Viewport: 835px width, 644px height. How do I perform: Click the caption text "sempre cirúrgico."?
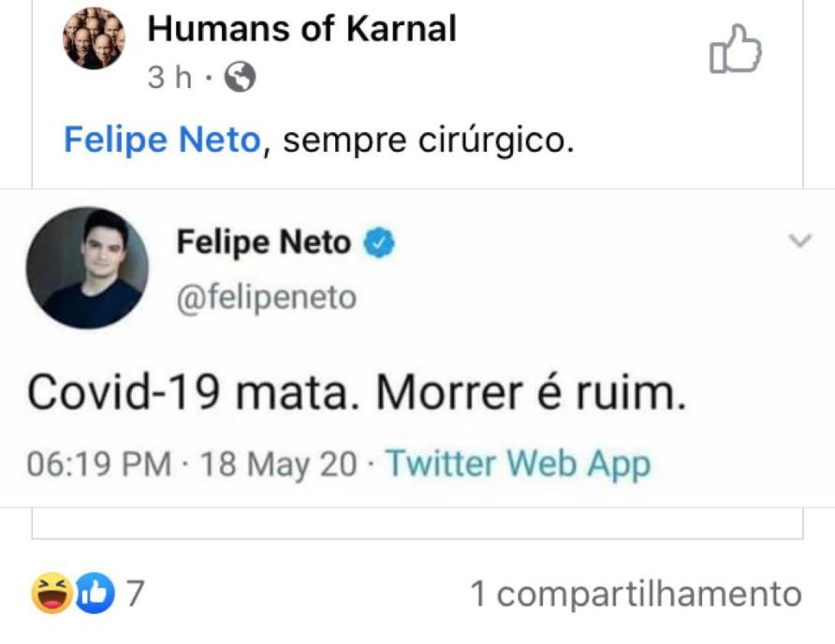426,140
